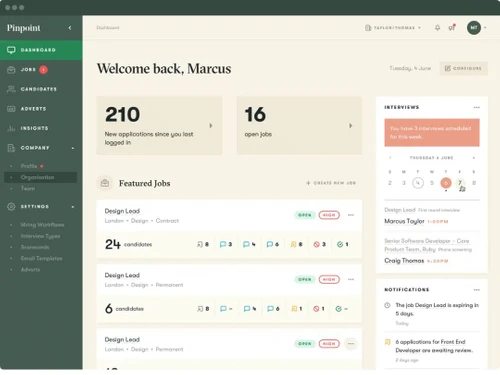Open Front End Developer applications notification
Viewport: 500px width, 375px height.
[x=432, y=350]
